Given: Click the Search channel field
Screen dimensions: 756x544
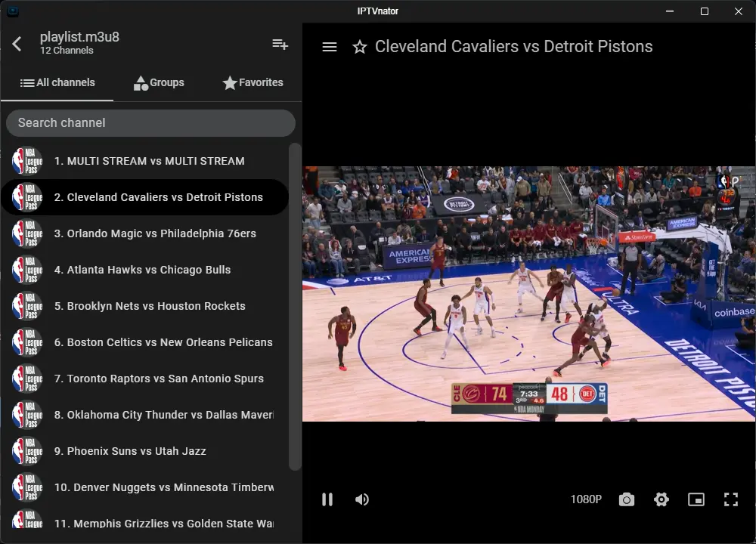Looking at the screenshot, I should point(150,123).
